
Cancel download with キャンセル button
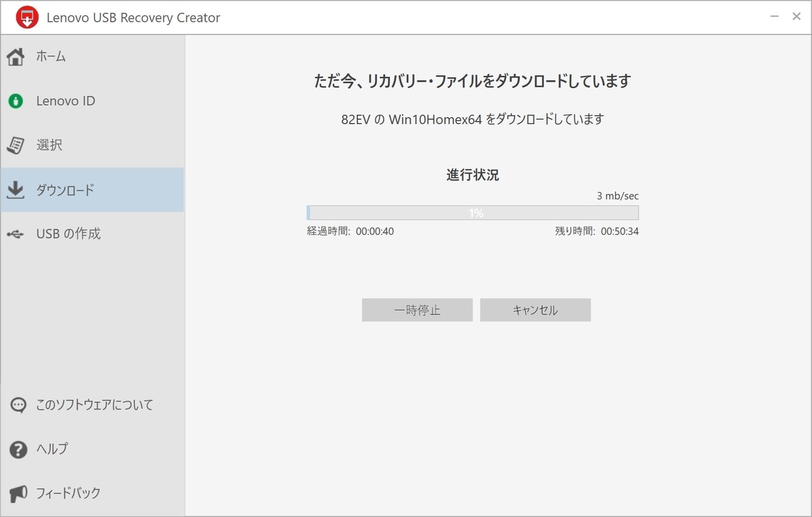click(535, 311)
